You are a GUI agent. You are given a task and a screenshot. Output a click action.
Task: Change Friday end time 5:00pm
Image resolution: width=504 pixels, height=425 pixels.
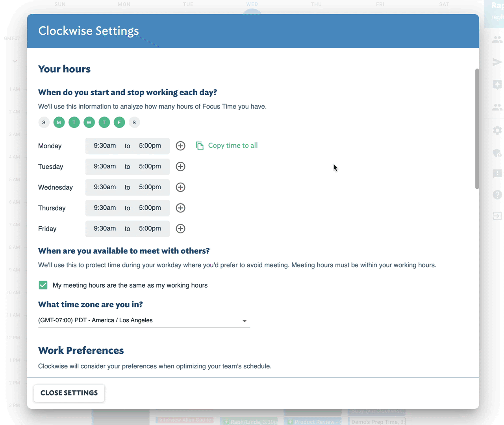(x=150, y=229)
